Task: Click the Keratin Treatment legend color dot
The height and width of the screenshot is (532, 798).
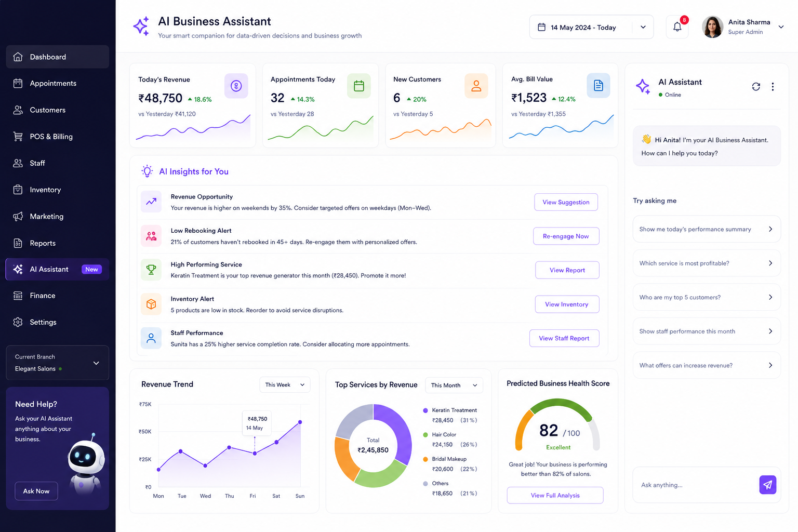Action: coord(425,410)
